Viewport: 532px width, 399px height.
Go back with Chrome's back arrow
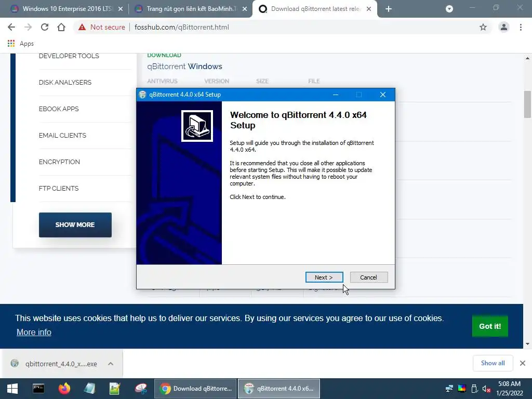point(11,27)
